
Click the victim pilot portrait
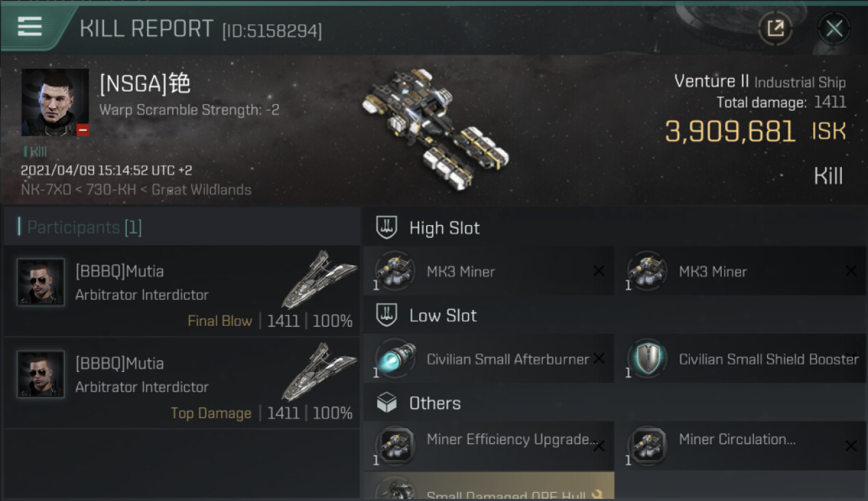(x=55, y=102)
